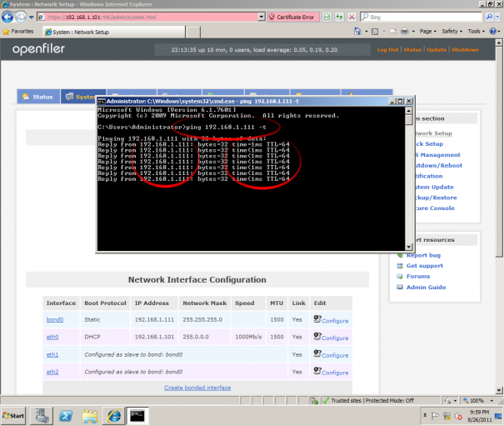Open the RSS feeds icon

pyautogui.click(x=375, y=31)
